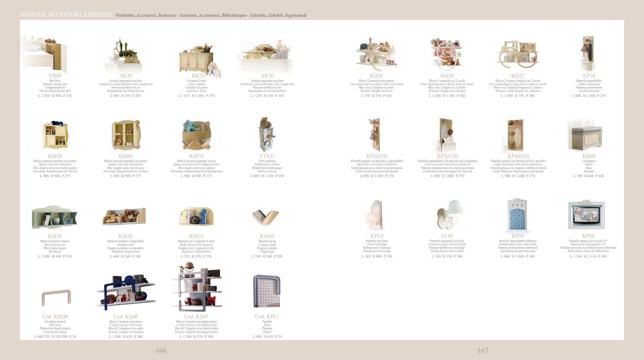Open the KM40 V-shaped shelf image
Image resolution: width=644 pixels, height=360 pixels.
coord(266,216)
